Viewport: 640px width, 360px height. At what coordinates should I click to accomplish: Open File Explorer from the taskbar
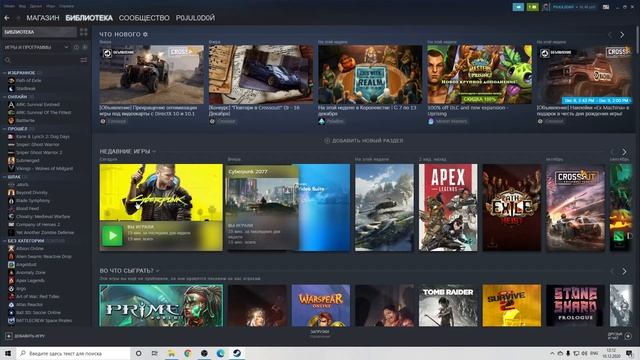(x=171, y=353)
